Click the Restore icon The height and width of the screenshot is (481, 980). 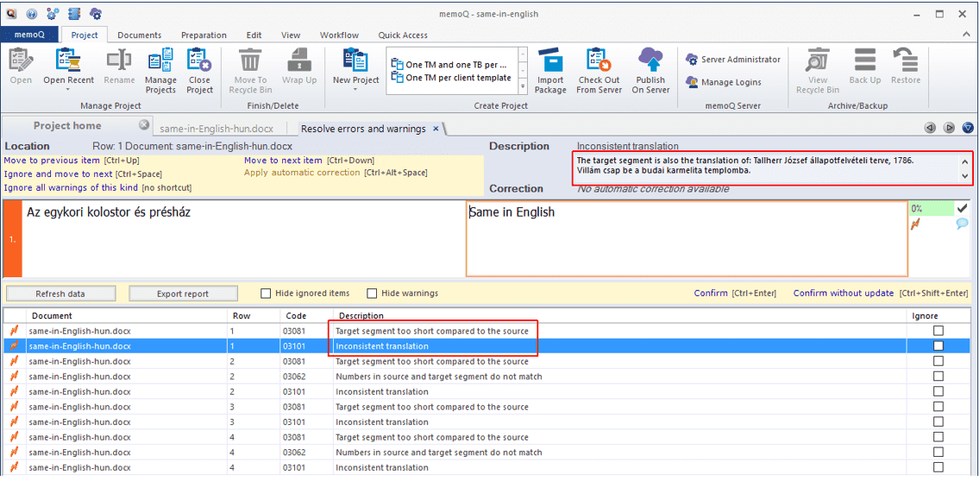906,61
